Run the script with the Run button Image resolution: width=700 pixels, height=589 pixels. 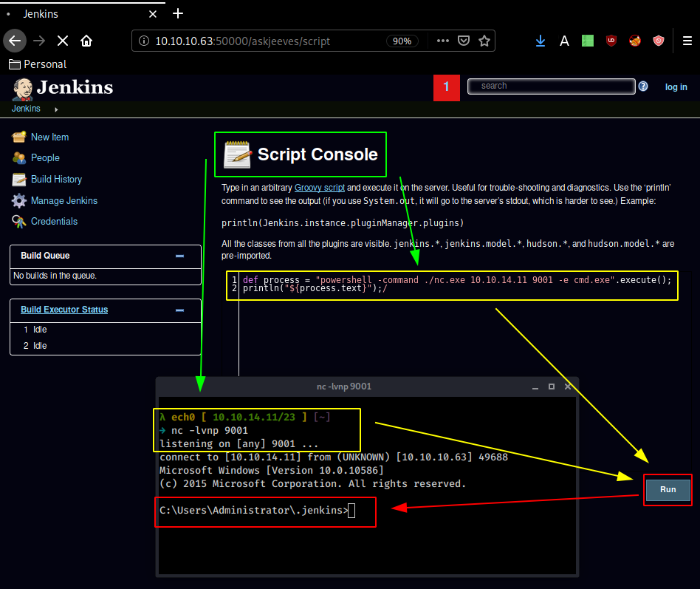[x=668, y=490]
